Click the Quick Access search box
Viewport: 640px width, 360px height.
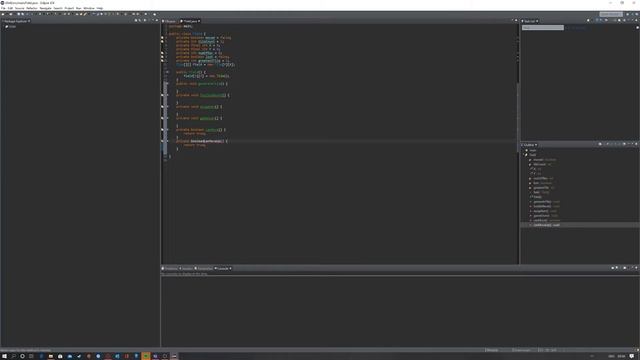611,14
